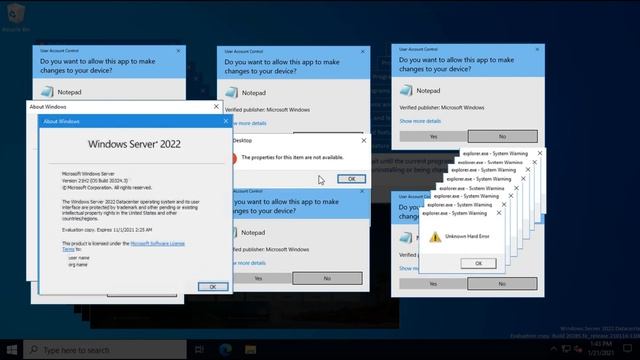Click Notepad icon in bottom-right UAC dialog
Image resolution: width=640 pixels, height=360 pixels.
click(406, 238)
